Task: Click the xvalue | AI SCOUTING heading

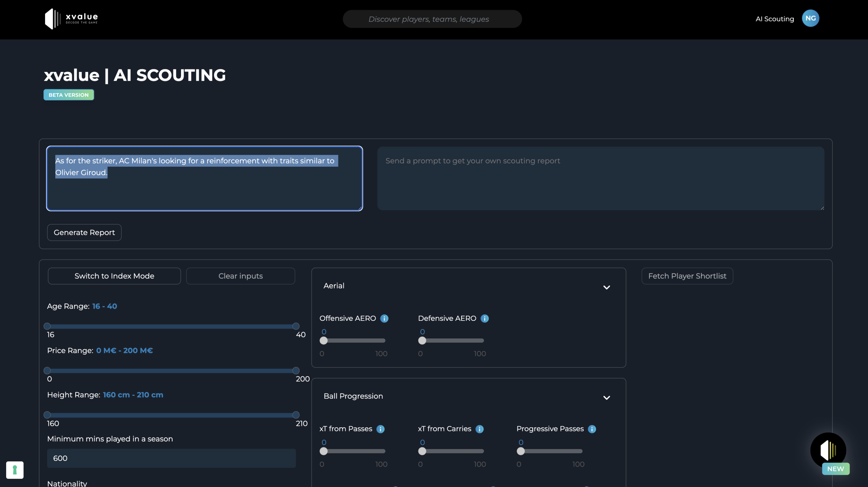Action: pos(135,75)
